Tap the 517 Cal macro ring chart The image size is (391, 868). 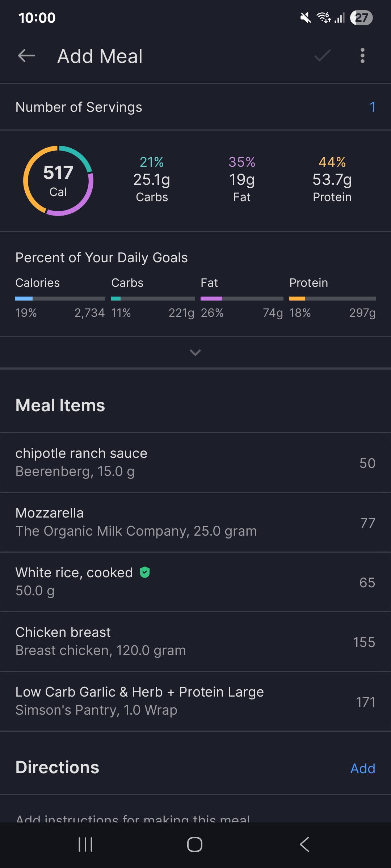click(x=58, y=181)
